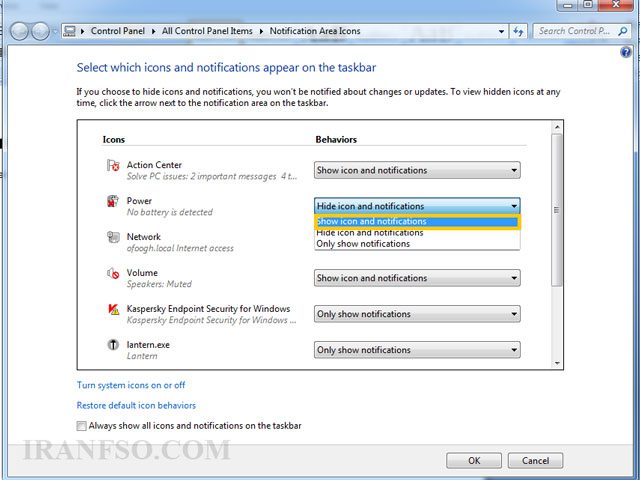Viewport: 640px width, 480px height.
Task: Open Action Center behavior dropdown
Action: 417,170
